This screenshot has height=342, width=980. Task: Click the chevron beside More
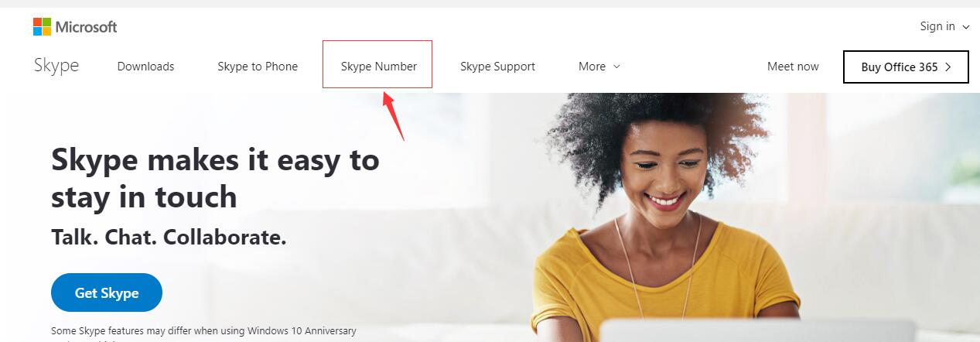point(616,67)
